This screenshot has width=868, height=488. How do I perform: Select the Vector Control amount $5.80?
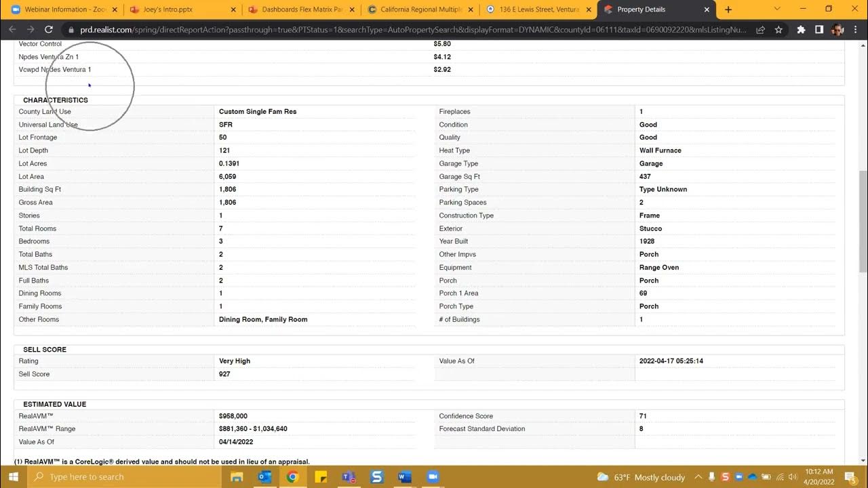pos(442,44)
